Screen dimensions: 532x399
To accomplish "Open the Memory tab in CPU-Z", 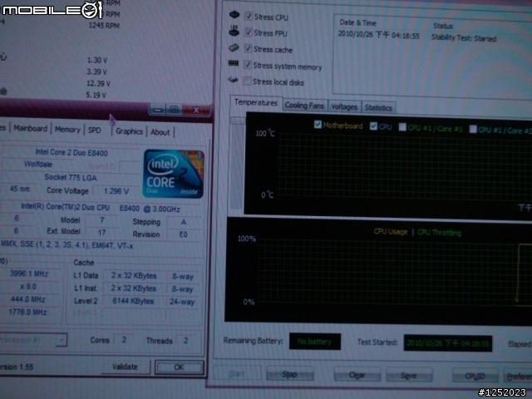I will tap(67, 130).
